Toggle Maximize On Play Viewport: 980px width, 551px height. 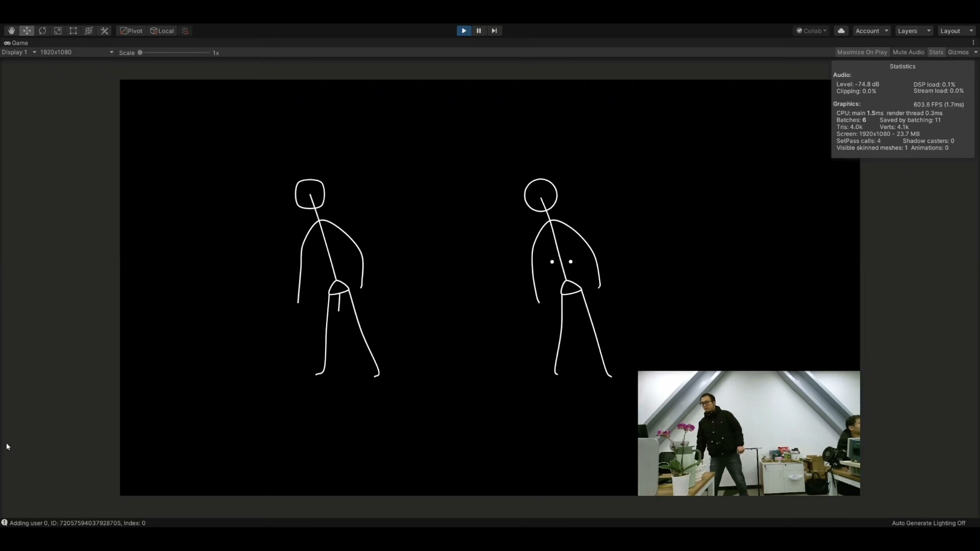862,52
